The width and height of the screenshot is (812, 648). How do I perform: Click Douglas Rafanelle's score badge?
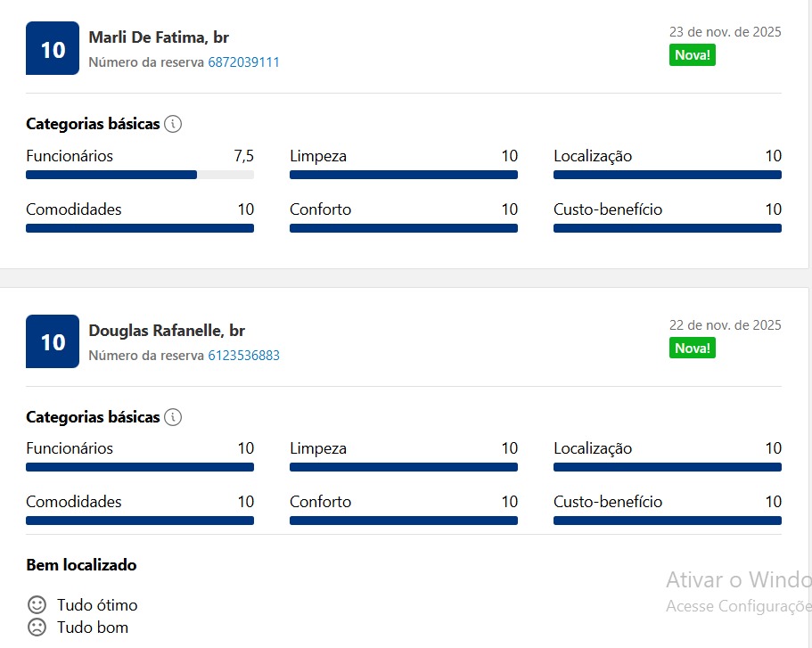coord(53,341)
